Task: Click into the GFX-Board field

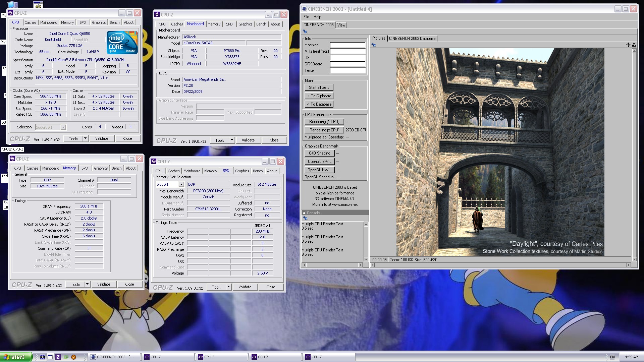Action: (x=347, y=64)
